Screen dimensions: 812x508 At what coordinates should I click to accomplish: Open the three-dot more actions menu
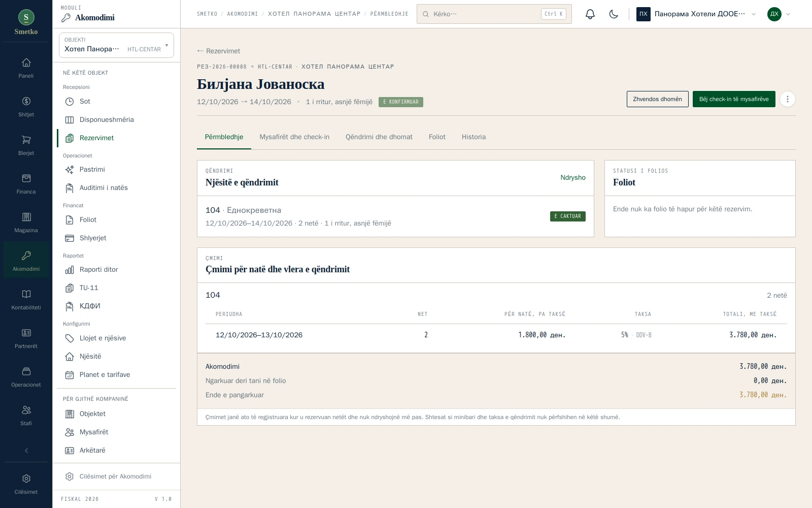[787, 99]
